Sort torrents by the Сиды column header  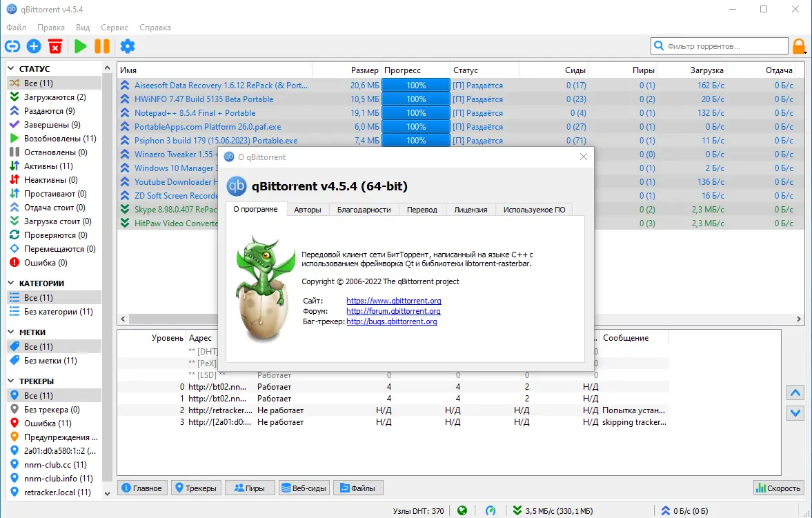553,70
